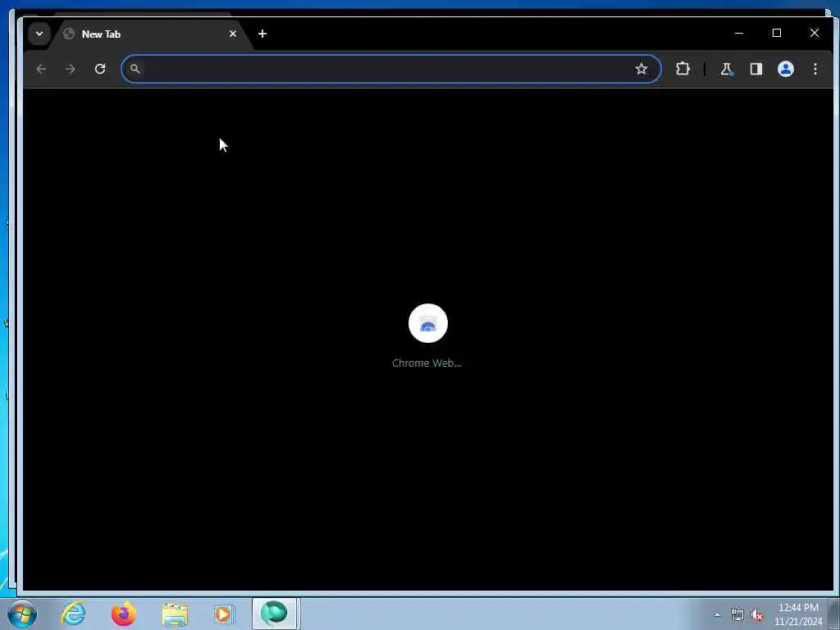Go forward using the forward arrow
The height and width of the screenshot is (630, 840).
(x=71, y=69)
